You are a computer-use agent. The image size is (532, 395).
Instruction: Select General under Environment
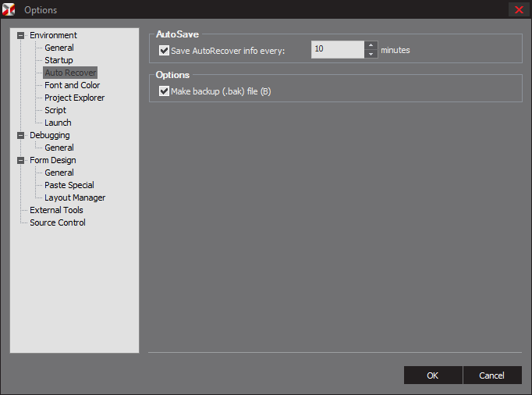tap(59, 48)
